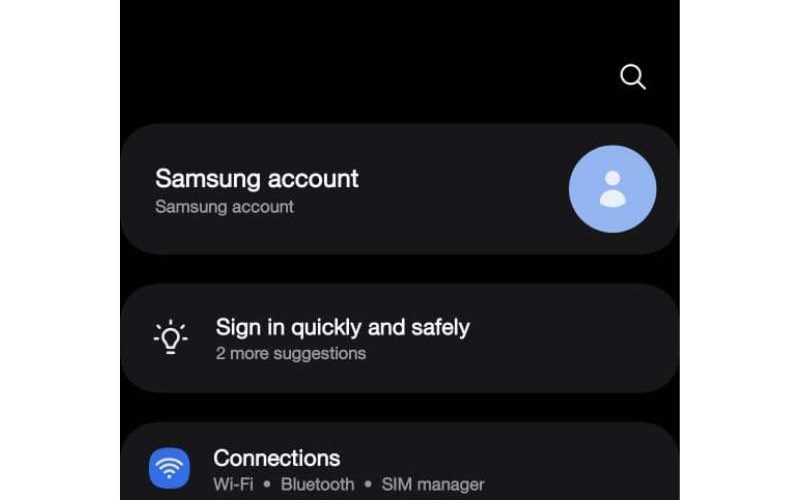Tap the Bluetooth subtitle under Connections
800x500 pixels.
pos(317,484)
